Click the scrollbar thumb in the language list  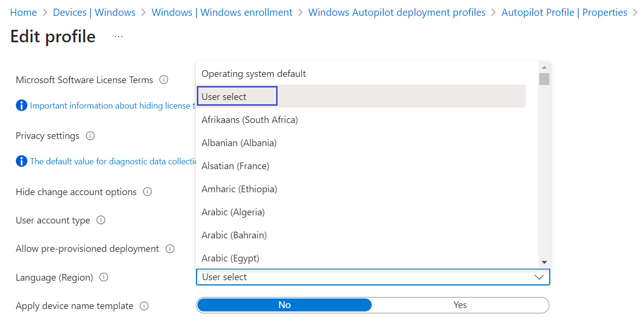pos(544,79)
